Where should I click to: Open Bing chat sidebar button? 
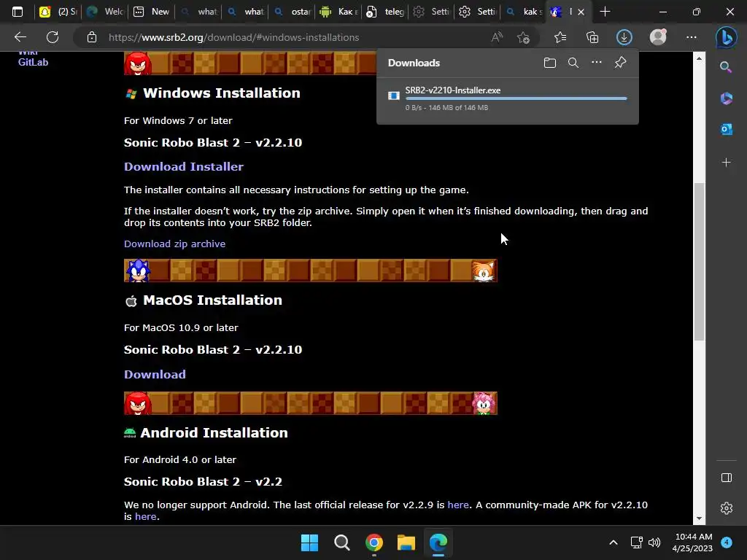(x=726, y=37)
